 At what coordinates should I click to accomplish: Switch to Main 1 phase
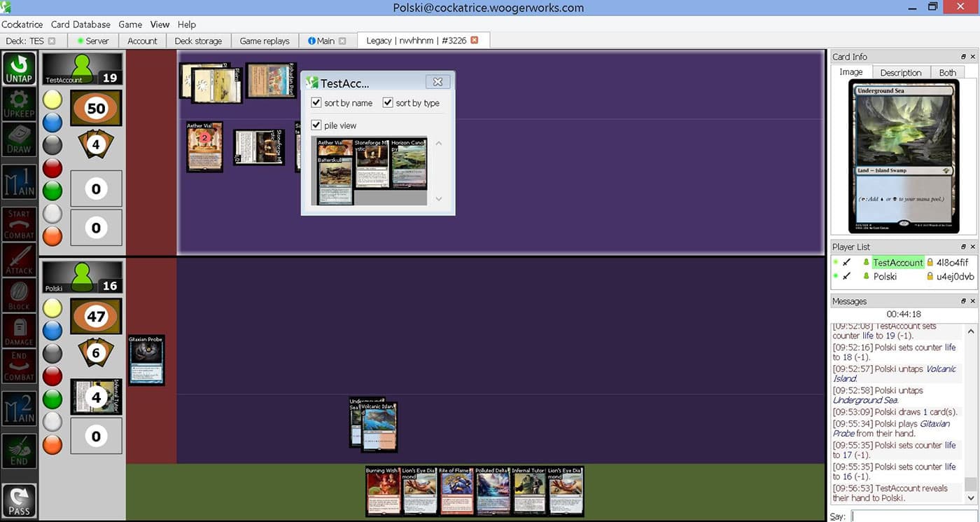coord(19,184)
